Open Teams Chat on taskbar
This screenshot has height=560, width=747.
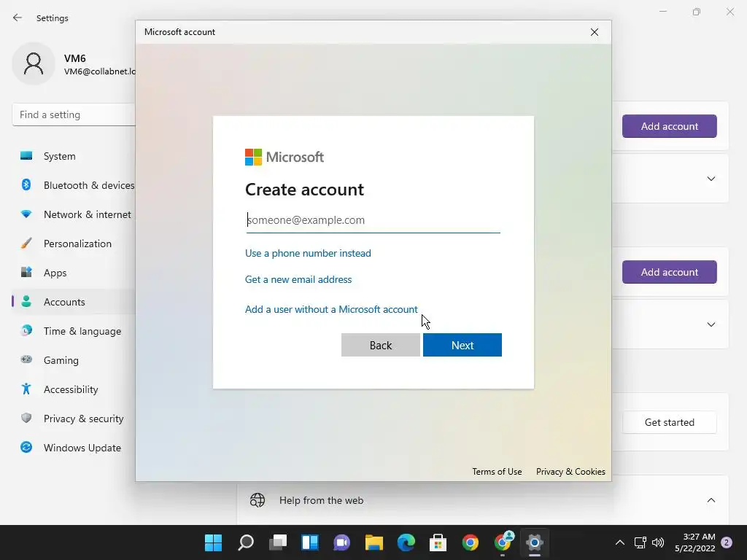pos(341,542)
